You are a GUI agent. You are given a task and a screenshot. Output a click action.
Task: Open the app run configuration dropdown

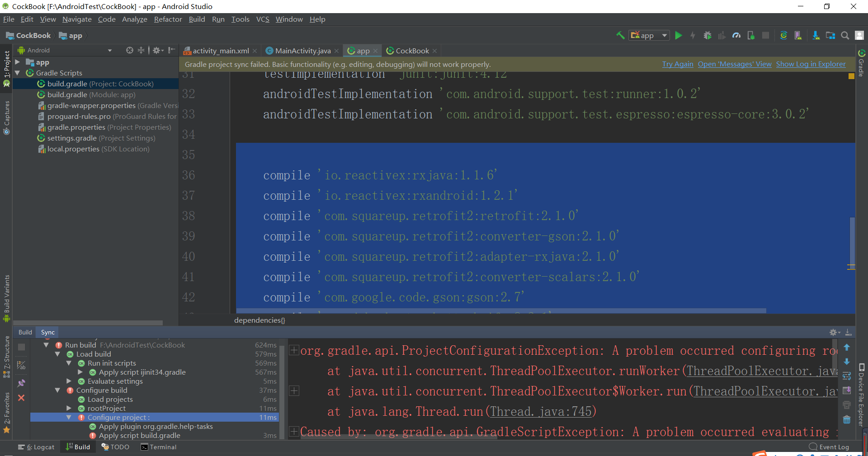coord(649,35)
